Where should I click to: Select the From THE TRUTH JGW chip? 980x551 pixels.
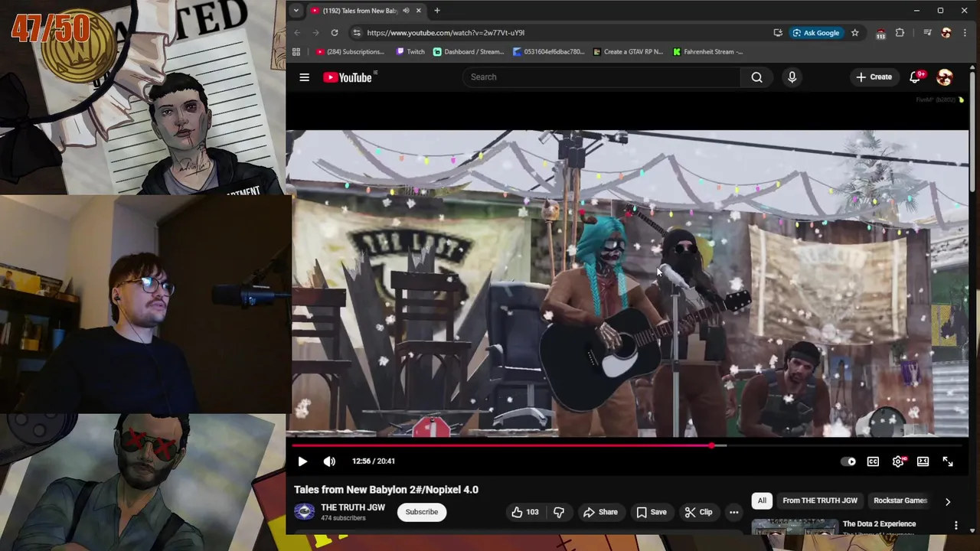pyautogui.click(x=820, y=500)
